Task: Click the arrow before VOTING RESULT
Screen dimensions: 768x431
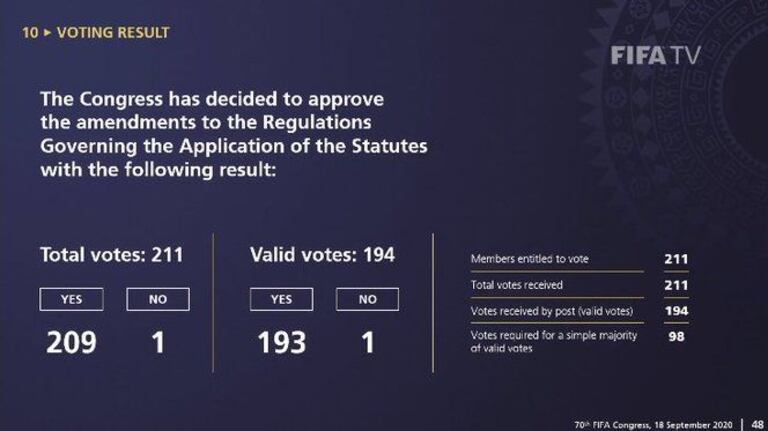Action: [46, 33]
